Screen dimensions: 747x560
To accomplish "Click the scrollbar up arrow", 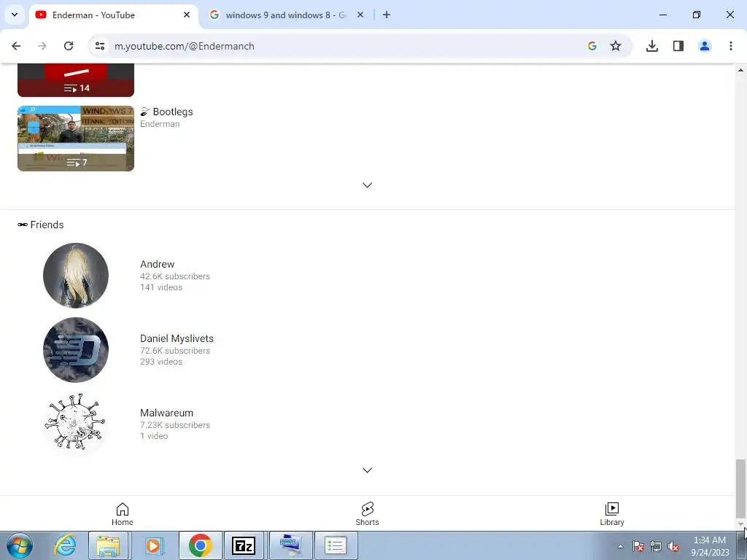I will [x=740, y=70].
